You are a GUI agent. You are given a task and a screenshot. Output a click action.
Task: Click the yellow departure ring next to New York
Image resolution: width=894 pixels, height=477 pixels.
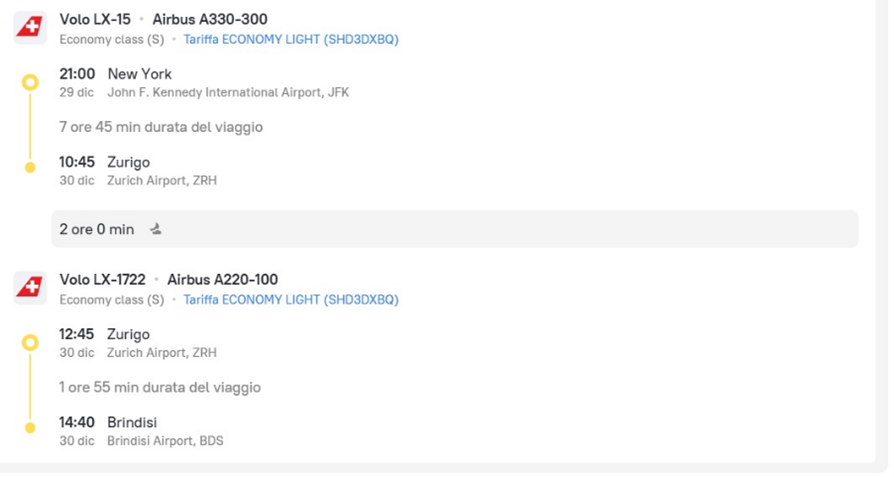[30, 82]
